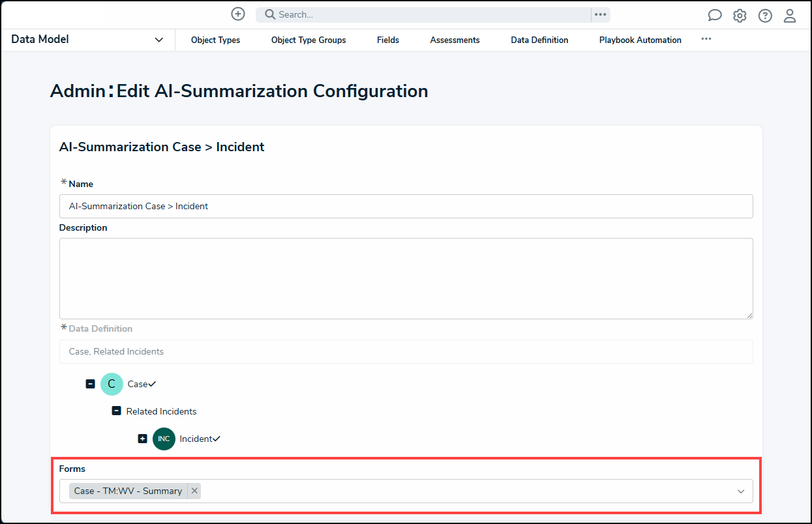This screenshot has height=524, width=812.
Task: Open the user profile icon
Action: [x=790, y=16]
